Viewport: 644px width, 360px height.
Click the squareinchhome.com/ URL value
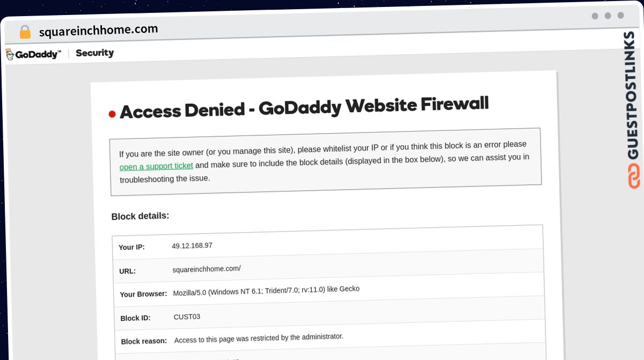(207, 269)
